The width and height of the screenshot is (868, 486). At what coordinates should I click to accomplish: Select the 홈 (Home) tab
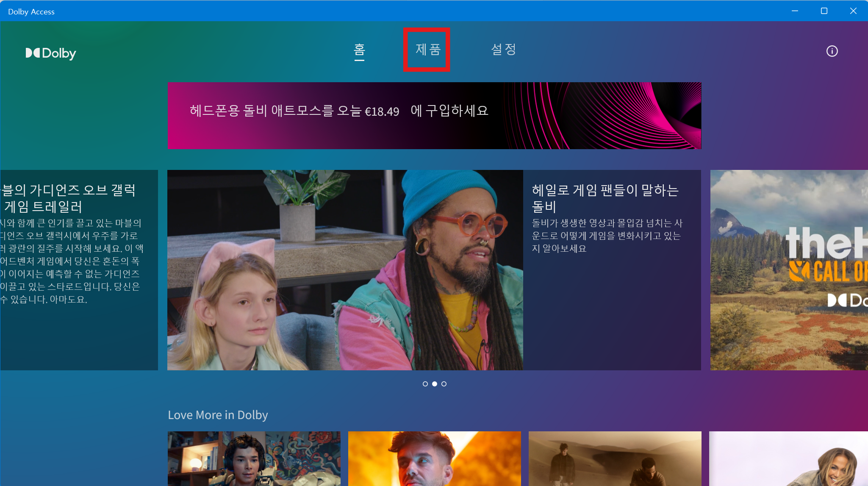point(359,50)
